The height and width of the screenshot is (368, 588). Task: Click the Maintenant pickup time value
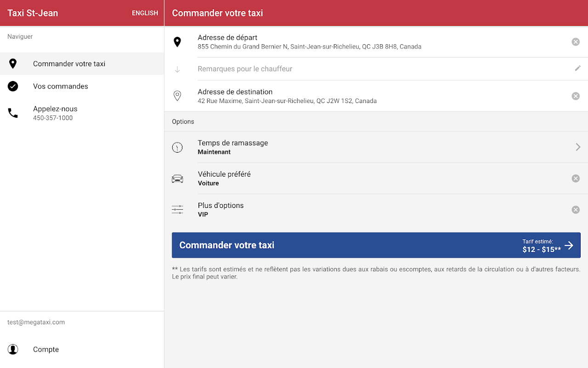tap(215, 152)
